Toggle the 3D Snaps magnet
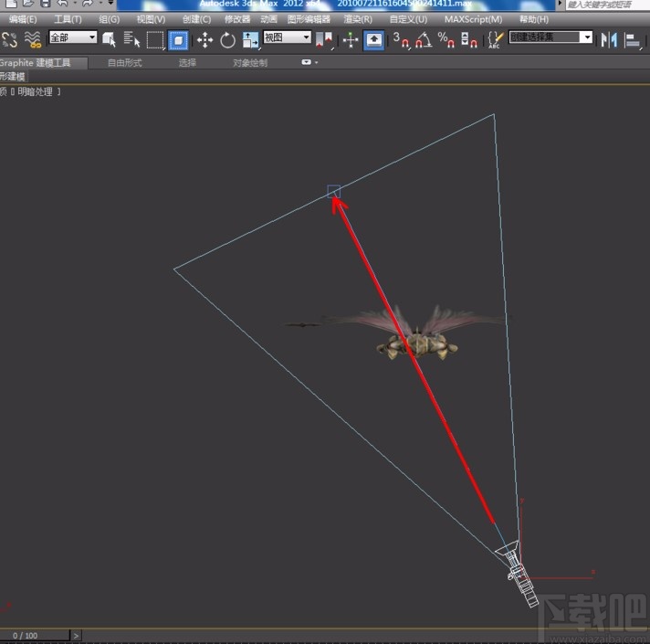 click(x=401, y=40)
